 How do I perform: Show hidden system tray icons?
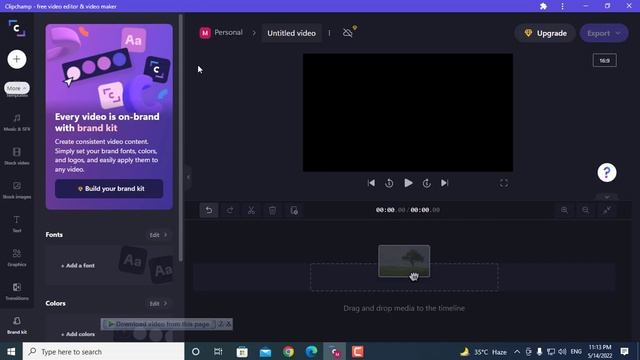517,351
